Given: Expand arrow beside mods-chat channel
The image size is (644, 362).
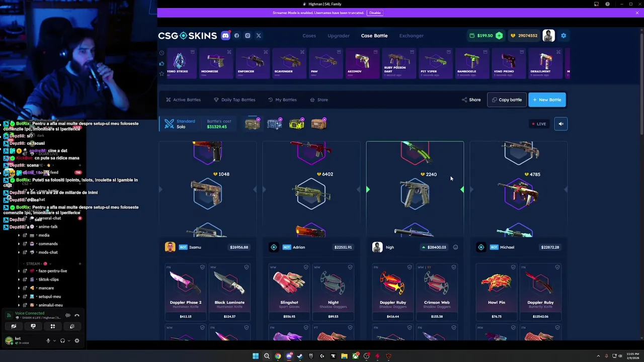Looking at the screenshot, I should click(x=19, y=252).
